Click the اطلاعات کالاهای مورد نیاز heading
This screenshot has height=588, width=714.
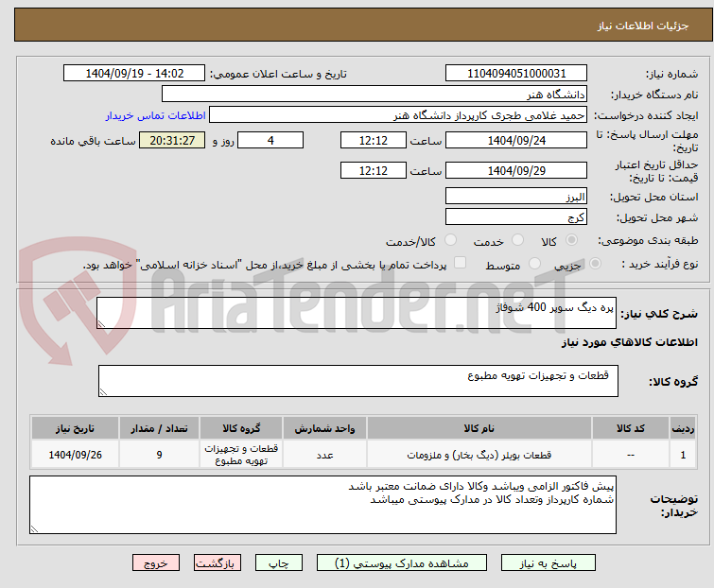point(629,342)
